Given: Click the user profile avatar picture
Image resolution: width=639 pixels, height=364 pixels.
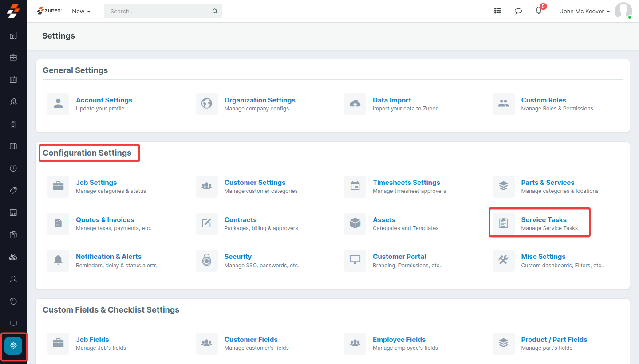Looking at the screenshot, I should tap(623, 11).
